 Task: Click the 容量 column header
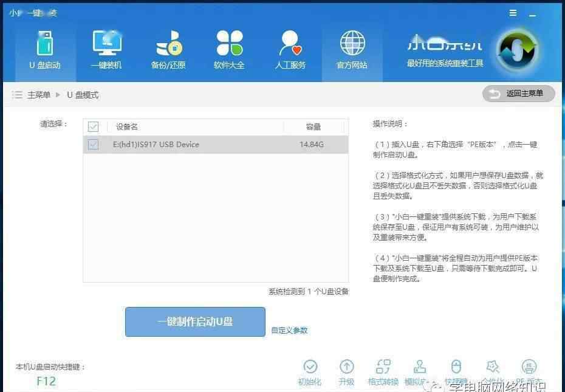(313, 126)
